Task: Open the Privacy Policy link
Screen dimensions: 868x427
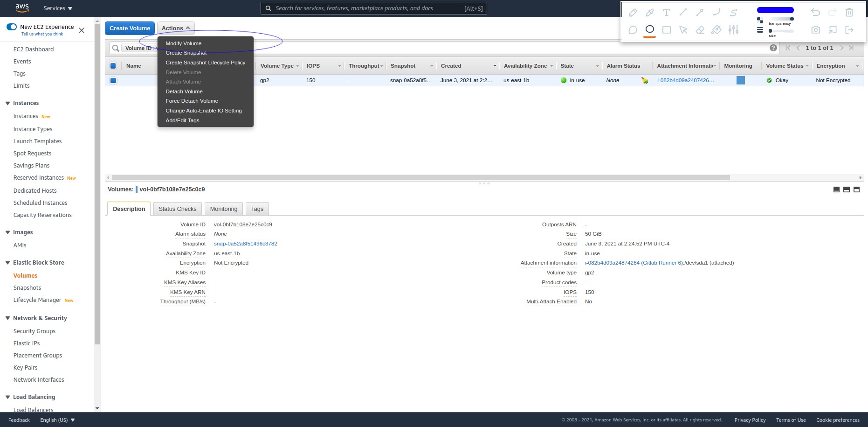Action: 750,420
